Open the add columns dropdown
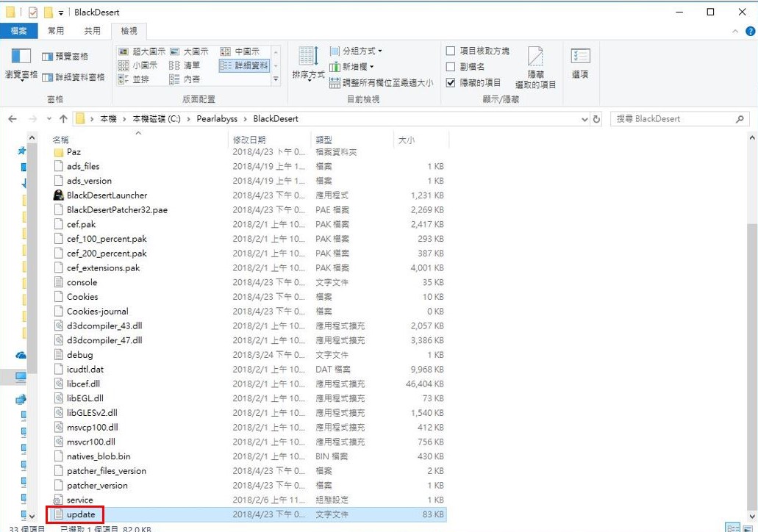 [352, 67]
